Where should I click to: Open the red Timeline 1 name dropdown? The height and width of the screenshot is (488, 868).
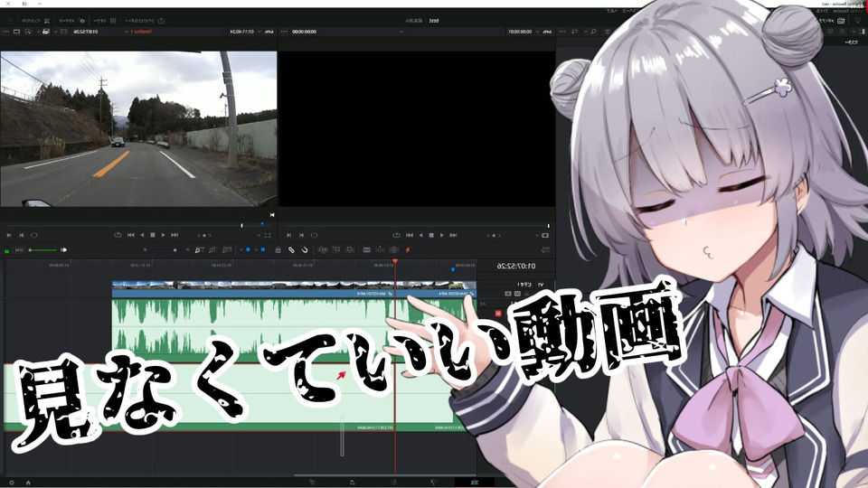tap(127, 32)
